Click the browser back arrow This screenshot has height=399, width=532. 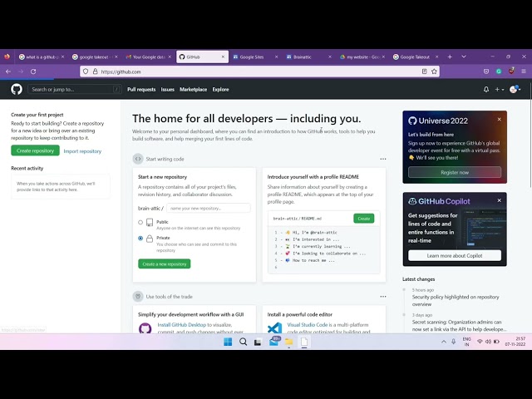pos(8,71)
